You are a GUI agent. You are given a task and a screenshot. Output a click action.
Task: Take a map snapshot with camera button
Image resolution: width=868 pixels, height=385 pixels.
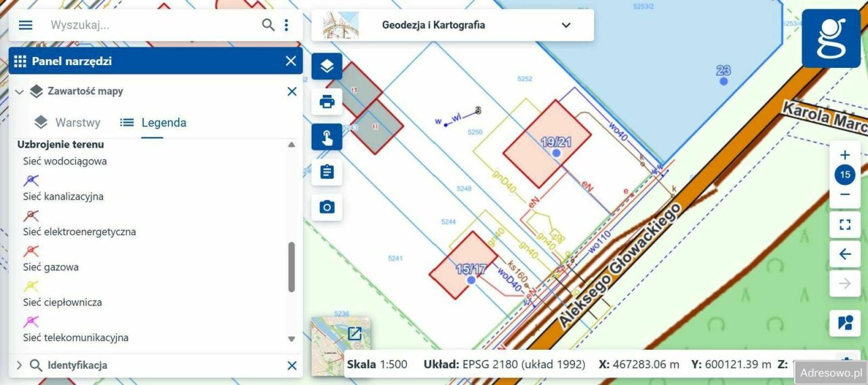click(x=327, y=207)
